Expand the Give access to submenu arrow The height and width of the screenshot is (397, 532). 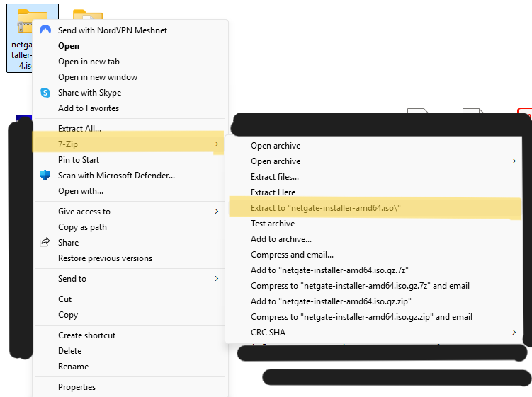[x=217, y=211]
